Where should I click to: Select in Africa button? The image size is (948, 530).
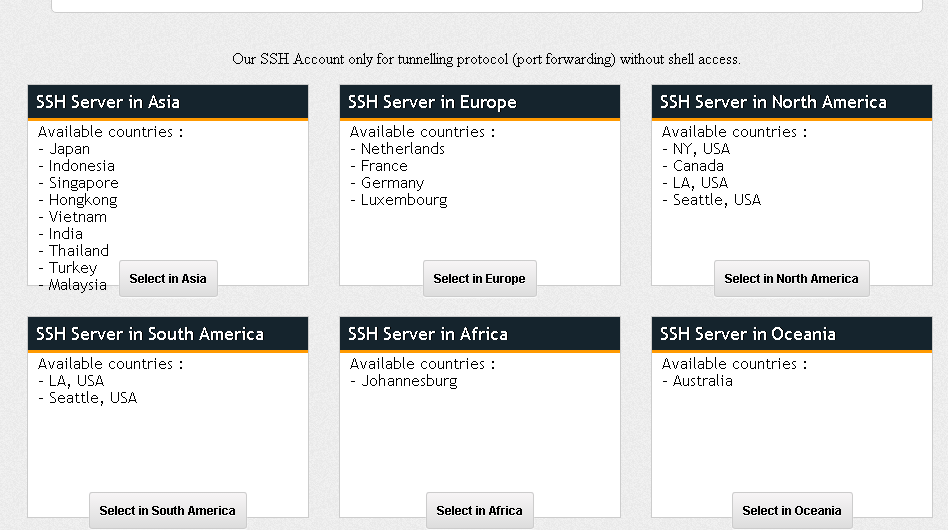coord(479,511)
